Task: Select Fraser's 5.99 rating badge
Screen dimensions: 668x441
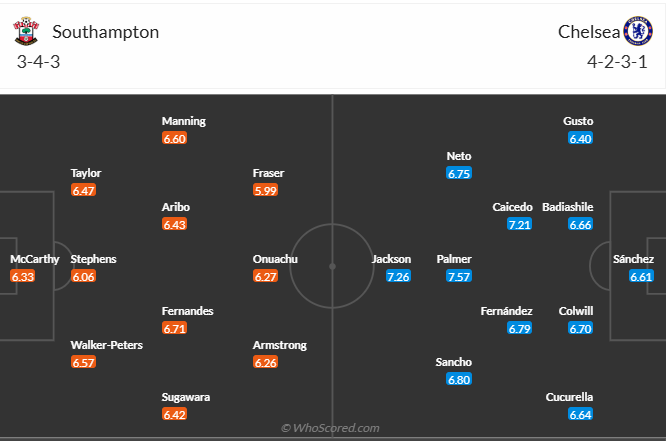Action: (265, 190)
